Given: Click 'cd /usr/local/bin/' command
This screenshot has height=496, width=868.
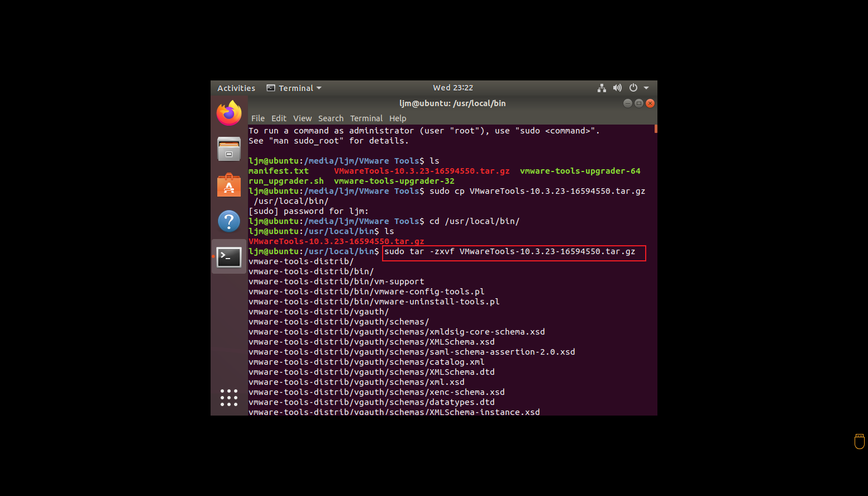Looking at the screenshot, I should 475,221.
